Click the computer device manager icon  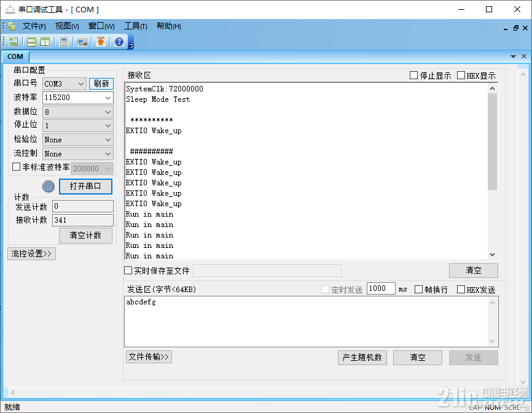(x=82, y=42)
